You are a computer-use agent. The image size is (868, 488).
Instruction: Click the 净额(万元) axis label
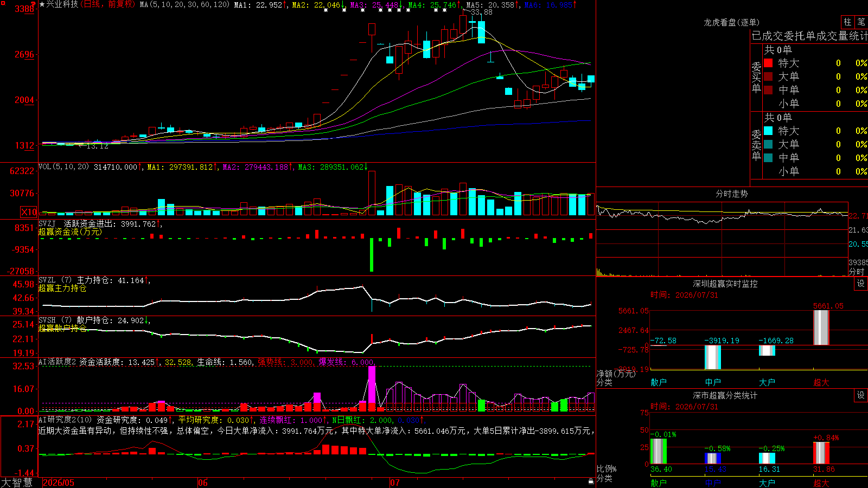[x=616, y=374]
